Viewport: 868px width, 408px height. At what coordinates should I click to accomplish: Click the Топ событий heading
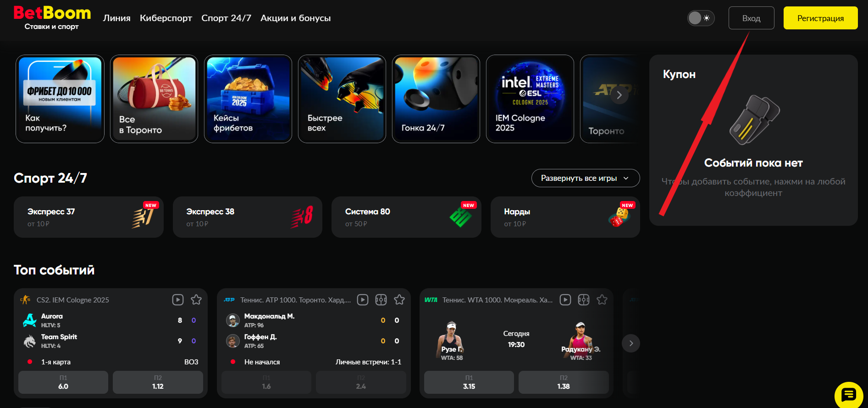click(x=54, y=270)
